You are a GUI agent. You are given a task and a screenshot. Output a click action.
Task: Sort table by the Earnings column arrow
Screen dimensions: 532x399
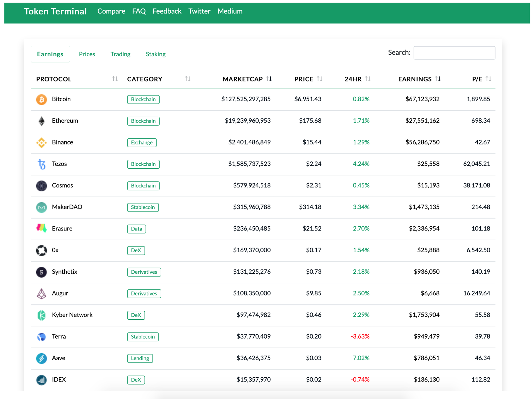(x=438, y=79)
